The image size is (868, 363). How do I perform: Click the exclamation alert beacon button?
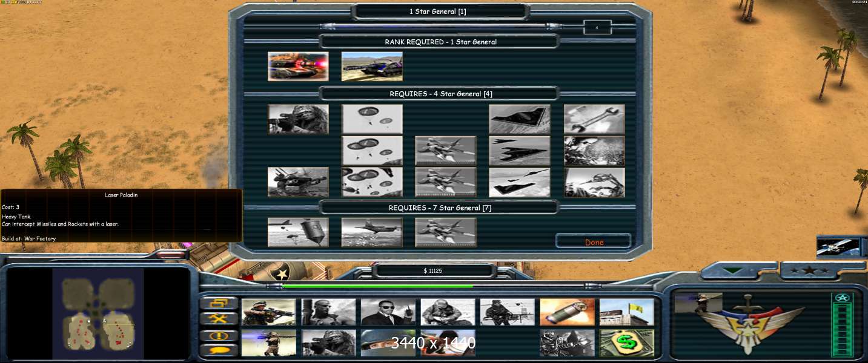[x=218, y=335]
